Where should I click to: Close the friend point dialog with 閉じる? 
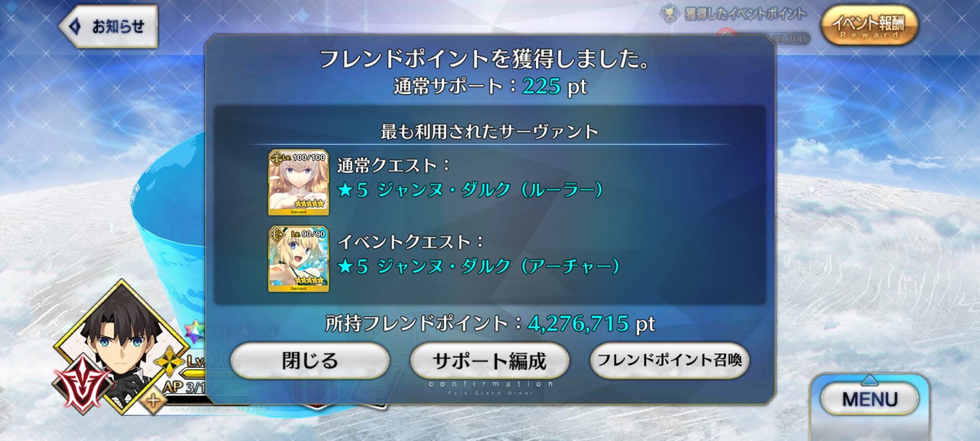pyautogui.click(x=310, y=361)
